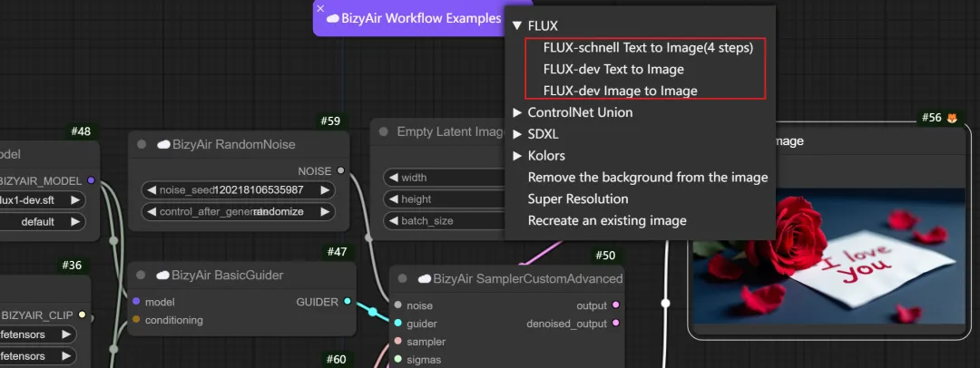This screenshot has height=368, width=980.
Task: Click the conditioning input port on BasicGuider
Action: (x=136, y=320)
